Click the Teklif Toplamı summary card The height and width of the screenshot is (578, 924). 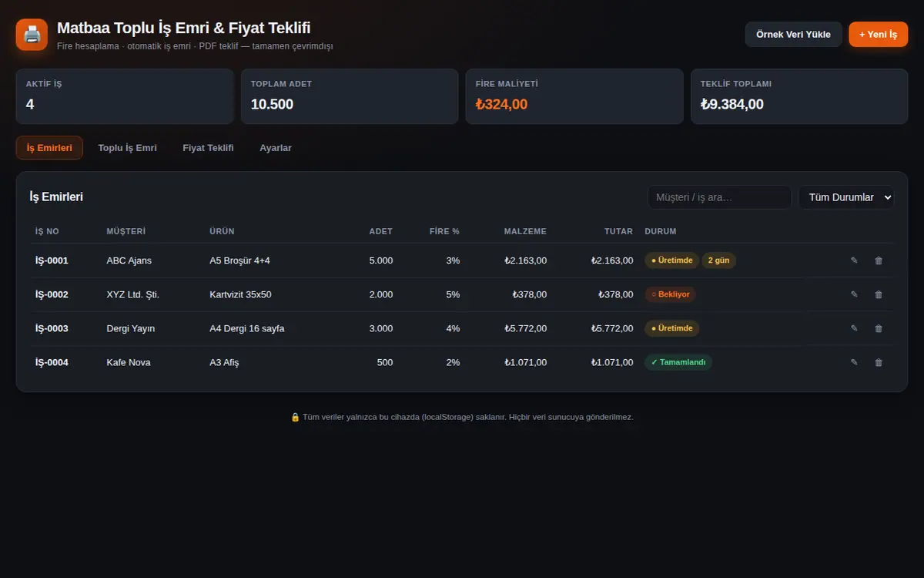[799, 96]
